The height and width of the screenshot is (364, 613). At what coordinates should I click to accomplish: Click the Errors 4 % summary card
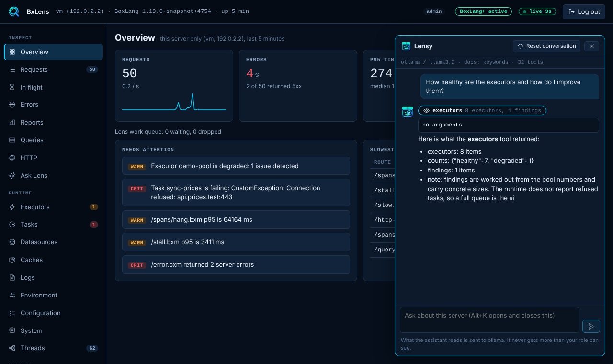(298, 86)
